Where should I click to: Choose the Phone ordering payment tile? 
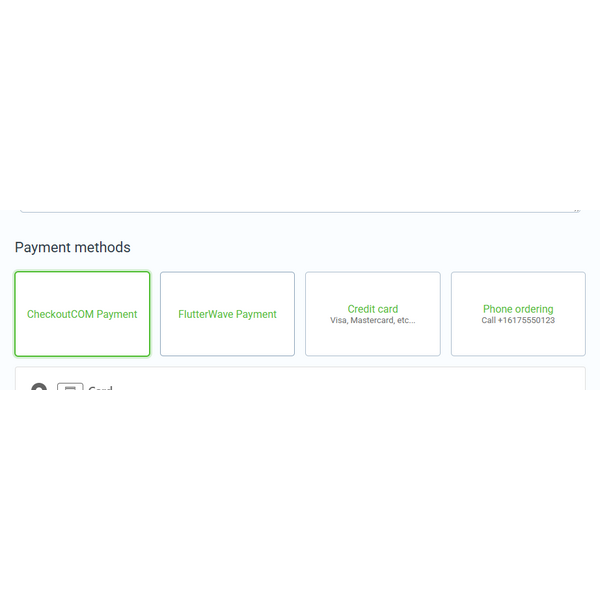click(518, 314)
